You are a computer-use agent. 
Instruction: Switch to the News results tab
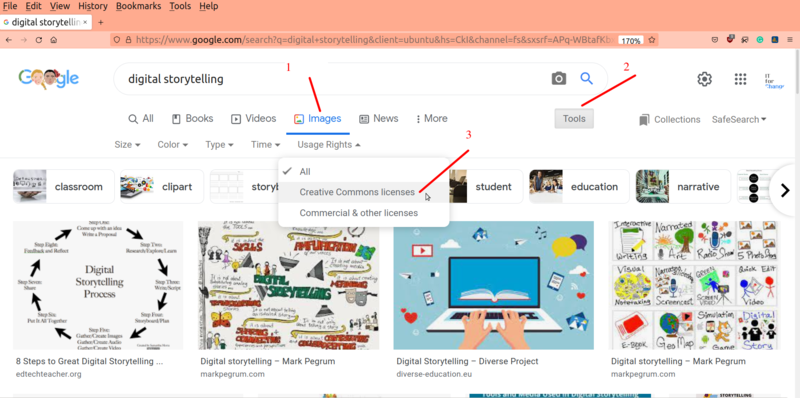[x=379, y=119]
